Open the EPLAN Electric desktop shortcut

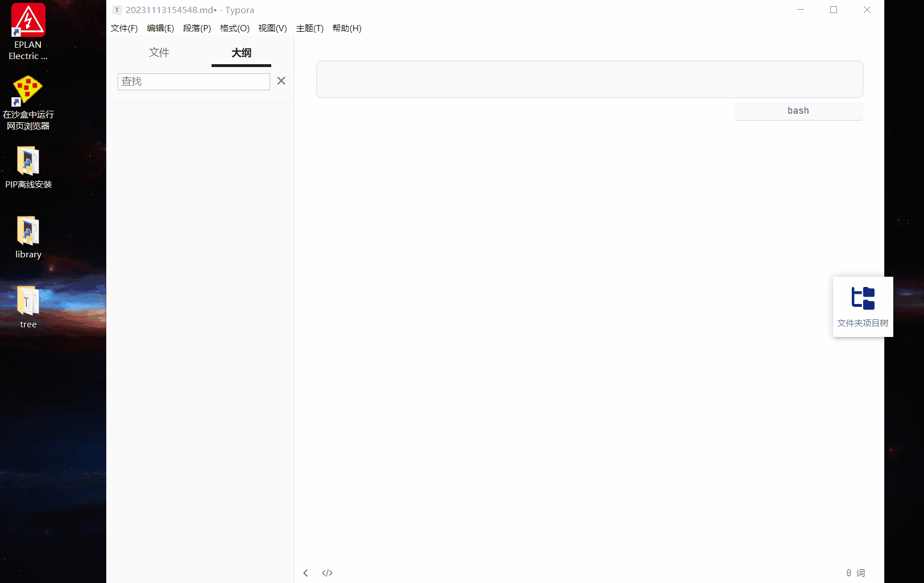click(x=28, y=32)
